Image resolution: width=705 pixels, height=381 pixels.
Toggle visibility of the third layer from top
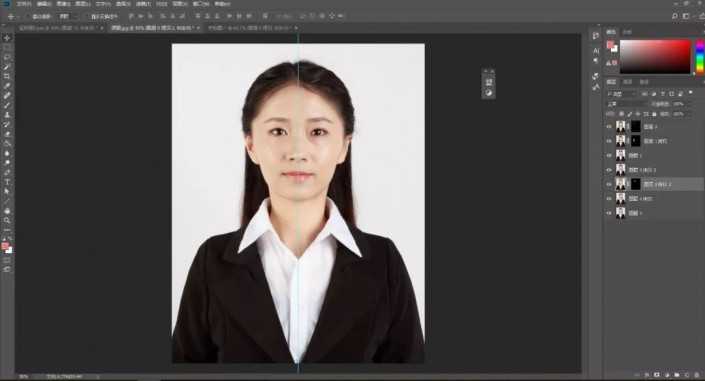point(609,156)
